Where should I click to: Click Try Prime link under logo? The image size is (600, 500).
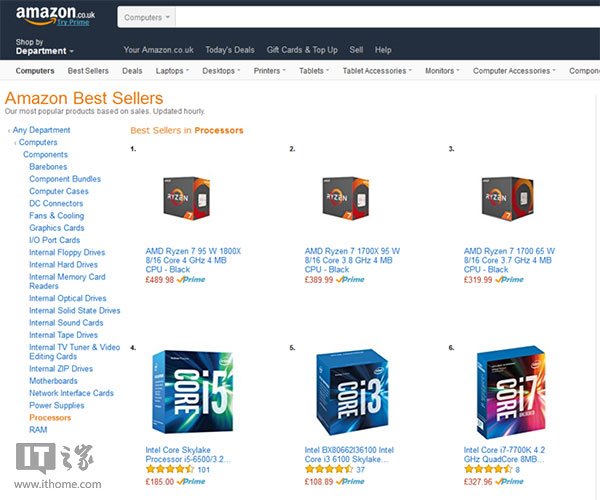tap(73, 22)
